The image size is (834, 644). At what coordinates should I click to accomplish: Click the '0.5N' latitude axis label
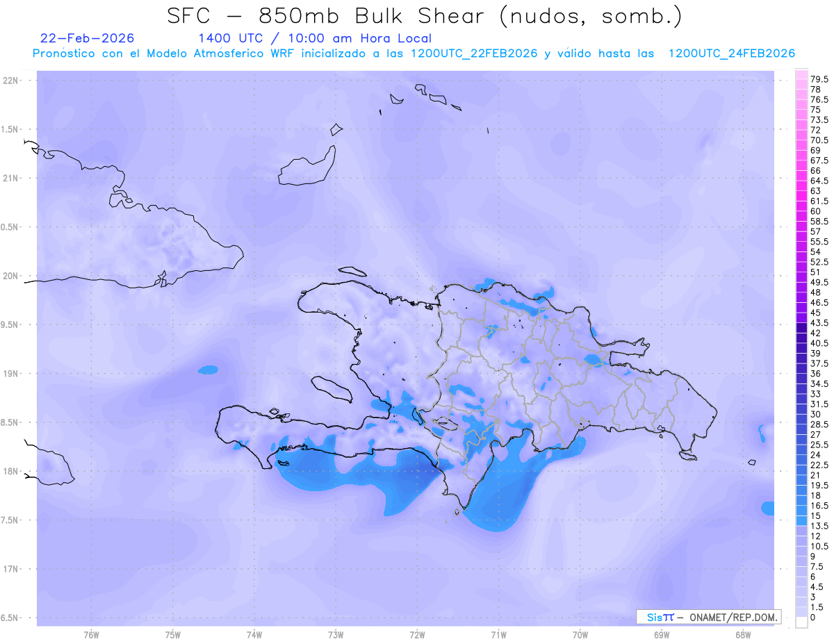click(x=10, y=227)
